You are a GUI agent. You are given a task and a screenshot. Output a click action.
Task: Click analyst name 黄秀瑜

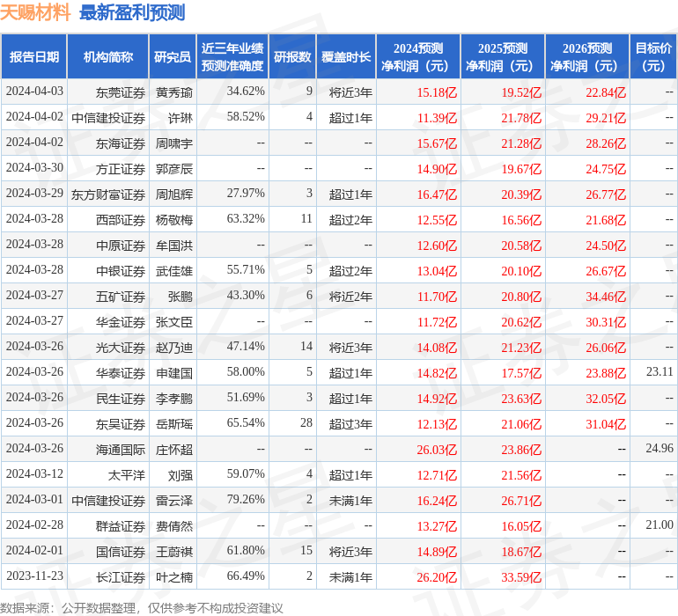pos(173,92)
